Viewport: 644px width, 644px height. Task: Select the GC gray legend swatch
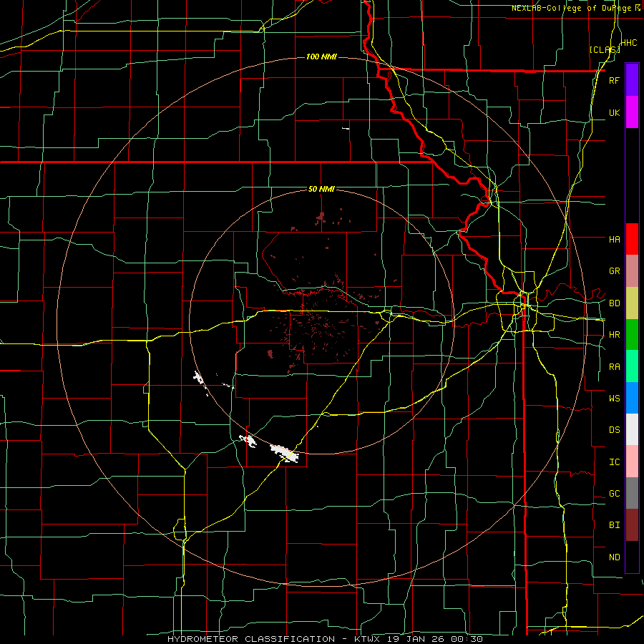click(x=632, y=493)
